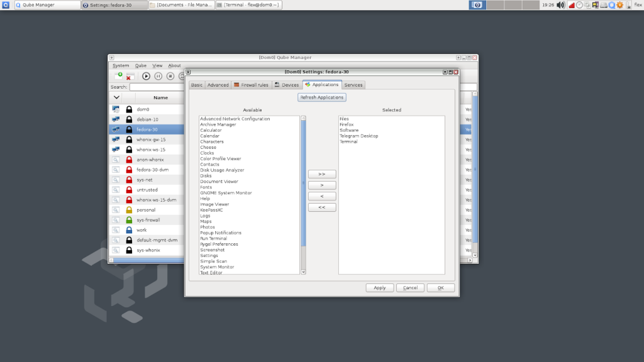
Task: Click the < remove selected button
Action: point(322,196)
